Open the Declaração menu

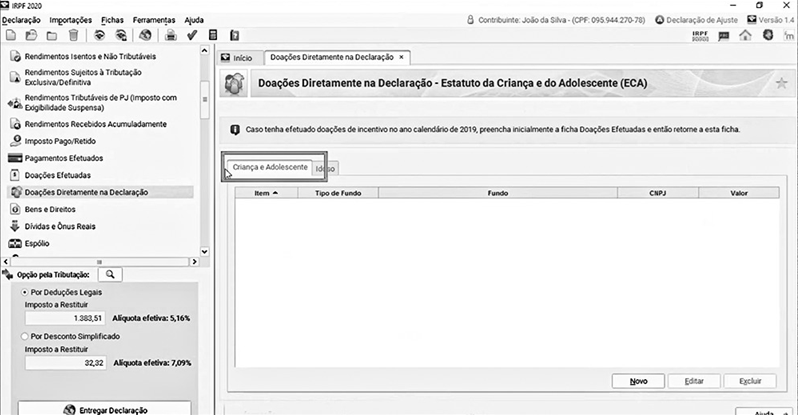click(x=21, y=20)
